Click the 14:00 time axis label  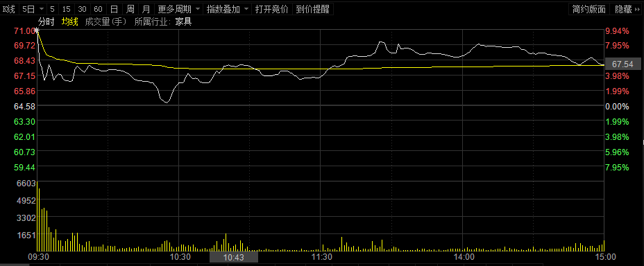pos(464,257)
